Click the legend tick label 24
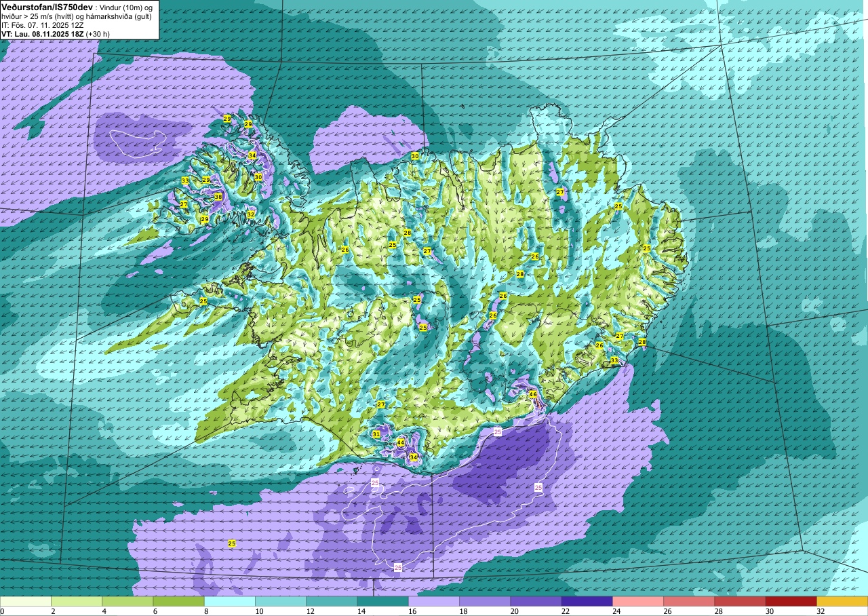The image size is (868, 616). click(x=616, y=611)
